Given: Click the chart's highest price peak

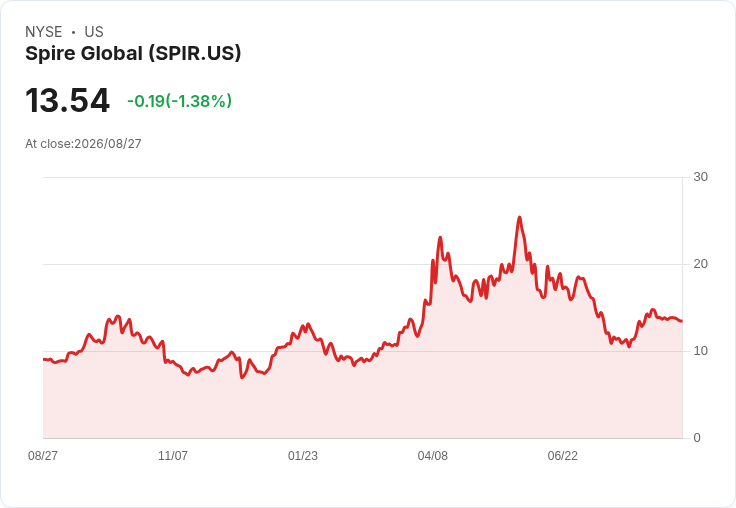Looking at the screenshot, I should [519, 217].
